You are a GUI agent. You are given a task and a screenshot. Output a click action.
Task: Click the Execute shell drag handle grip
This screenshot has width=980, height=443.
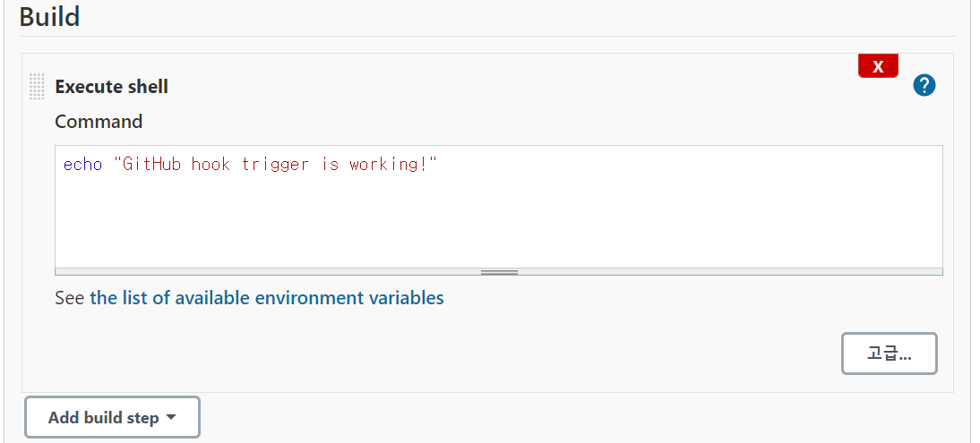coord(37,86)
